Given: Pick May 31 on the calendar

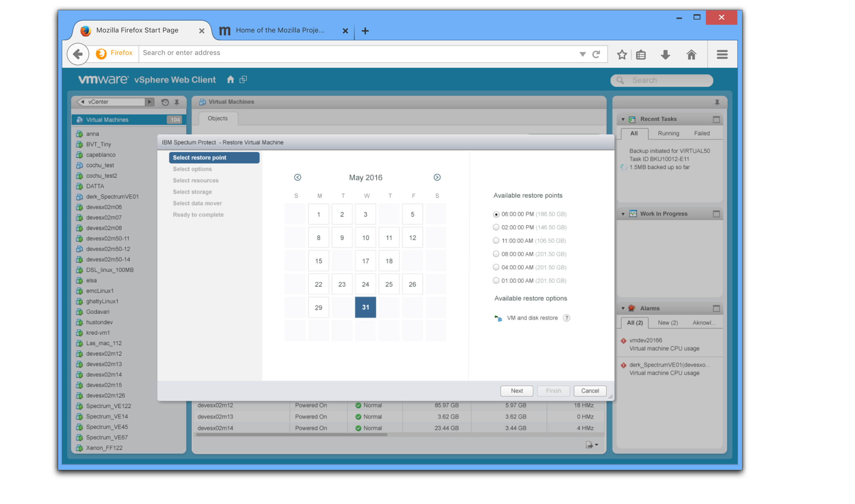Looking at the screenshot, I should click(365, 308).
